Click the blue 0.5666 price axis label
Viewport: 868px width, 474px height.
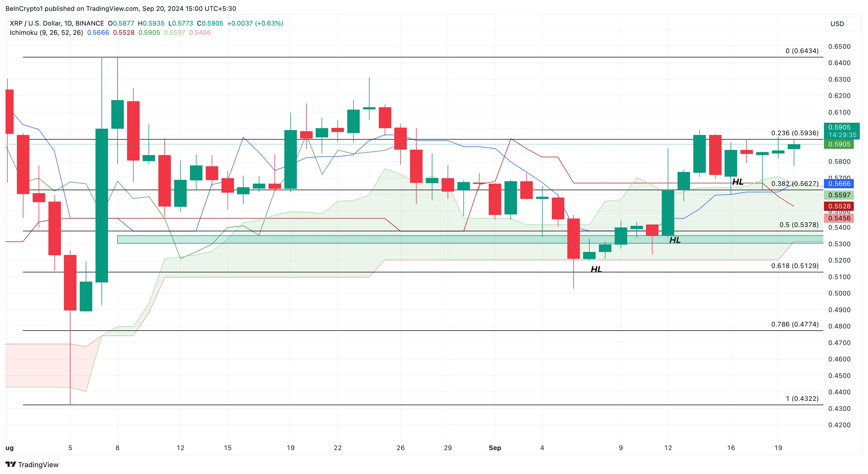(x=839, y=184)
